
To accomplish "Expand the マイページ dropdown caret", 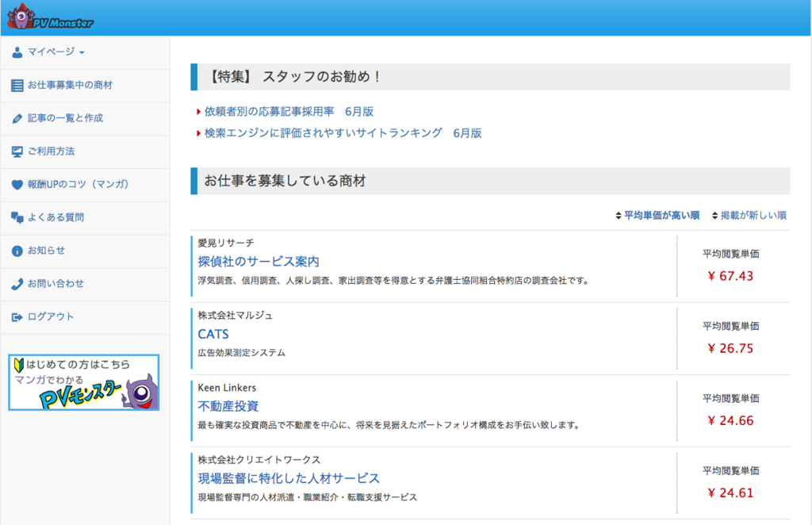I will click(x=82, y=53).
